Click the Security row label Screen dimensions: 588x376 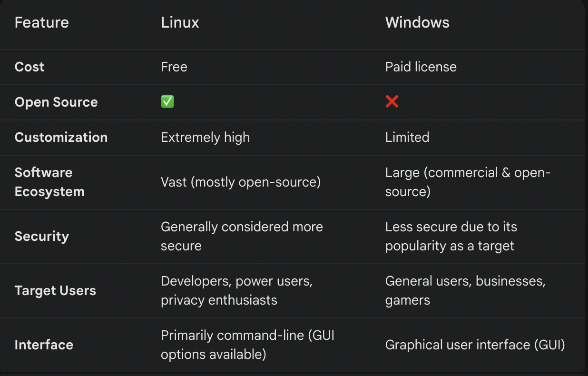[x=42, y=236]
